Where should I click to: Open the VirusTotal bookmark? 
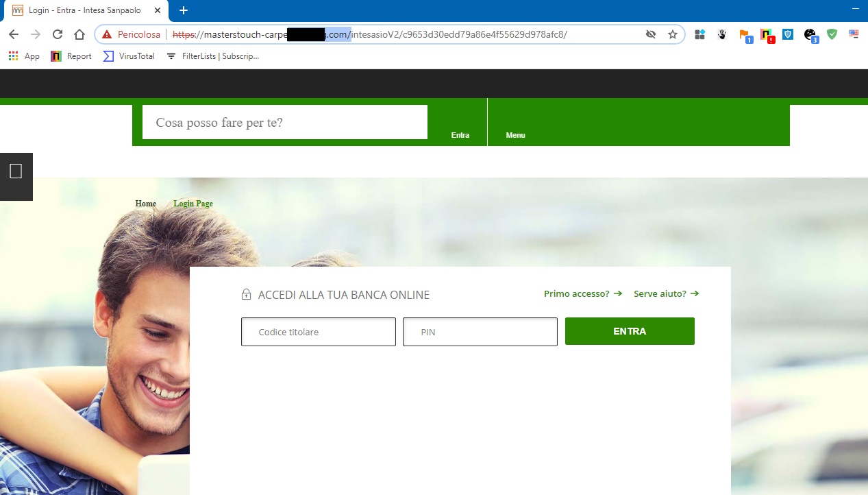click(x=129, y=56)
